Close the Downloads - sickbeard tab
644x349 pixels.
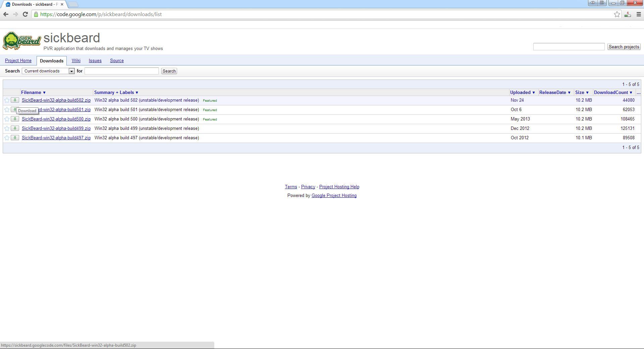(x=62, y=4)
